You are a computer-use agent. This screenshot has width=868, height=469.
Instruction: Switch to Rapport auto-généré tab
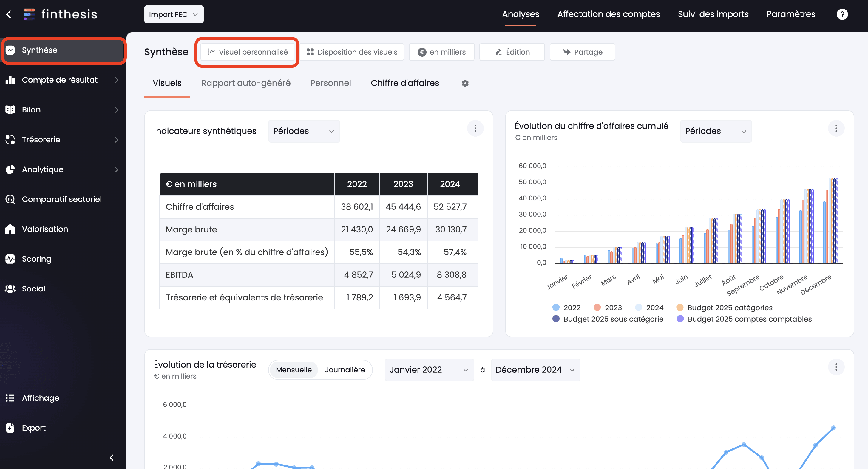pyautogui.click(x=246, y=83)
